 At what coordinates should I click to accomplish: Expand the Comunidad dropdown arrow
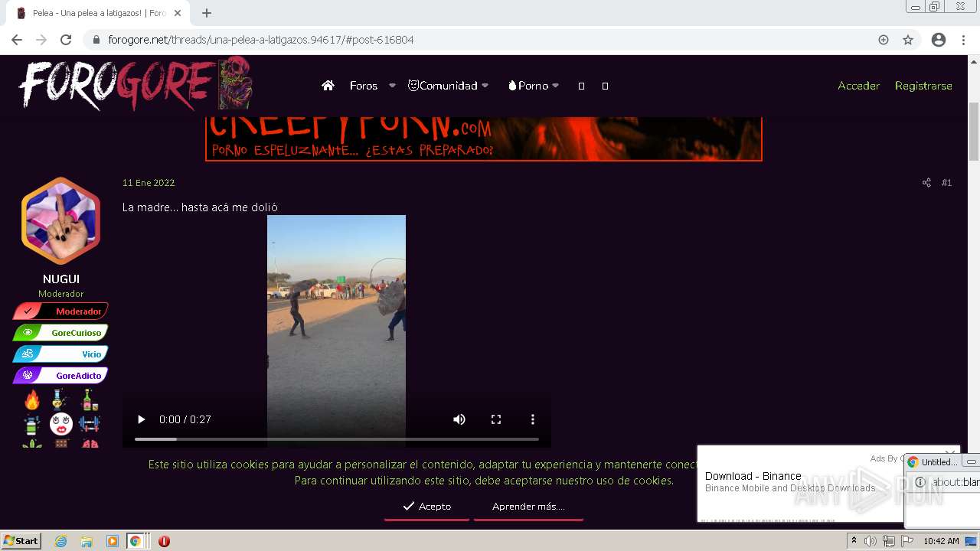[485, 86]
